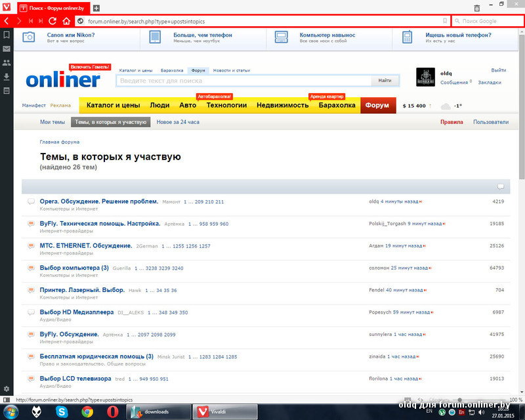
Task: Click the Включить Гомель! badge
Action: (90, 67)
